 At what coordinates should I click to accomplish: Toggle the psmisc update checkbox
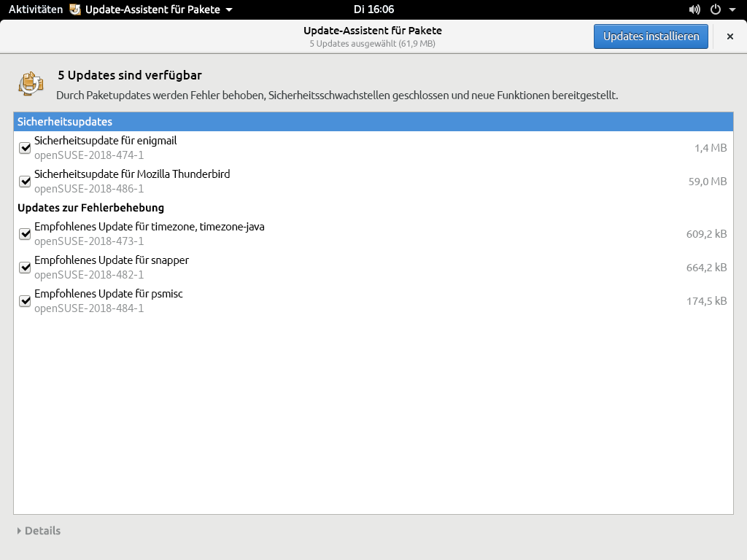pos(25,301)
